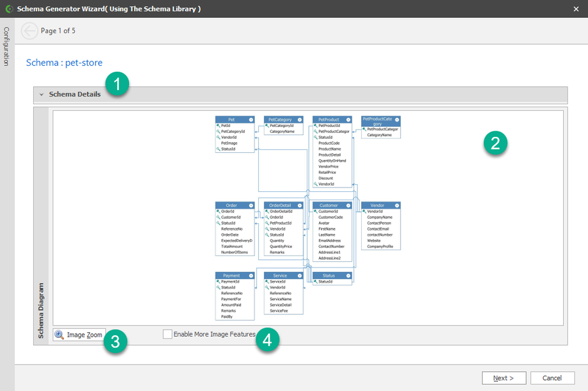The image size is (588, 391).
Task: Select CategoryName column in PetCategory table
Action: click(x=282, y=131)
